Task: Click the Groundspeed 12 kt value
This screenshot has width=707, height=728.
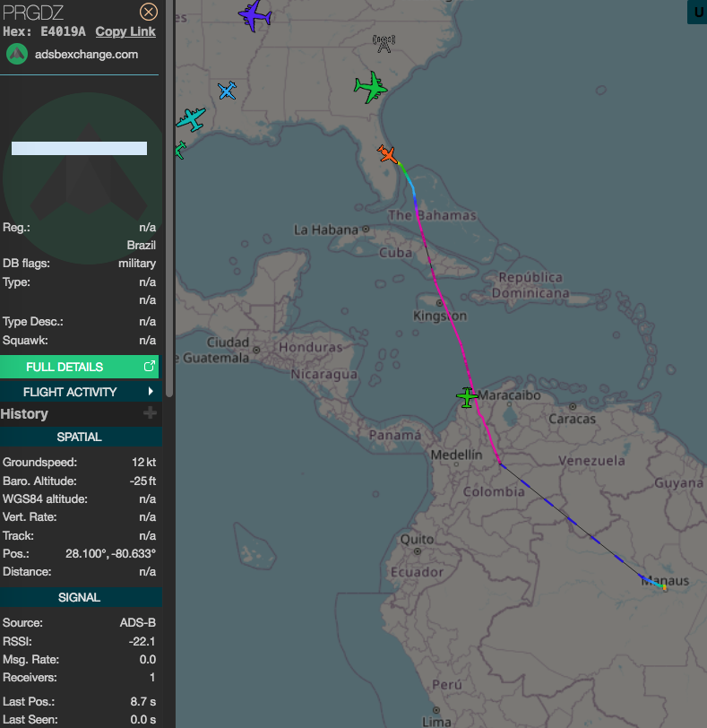Action: 143,463
